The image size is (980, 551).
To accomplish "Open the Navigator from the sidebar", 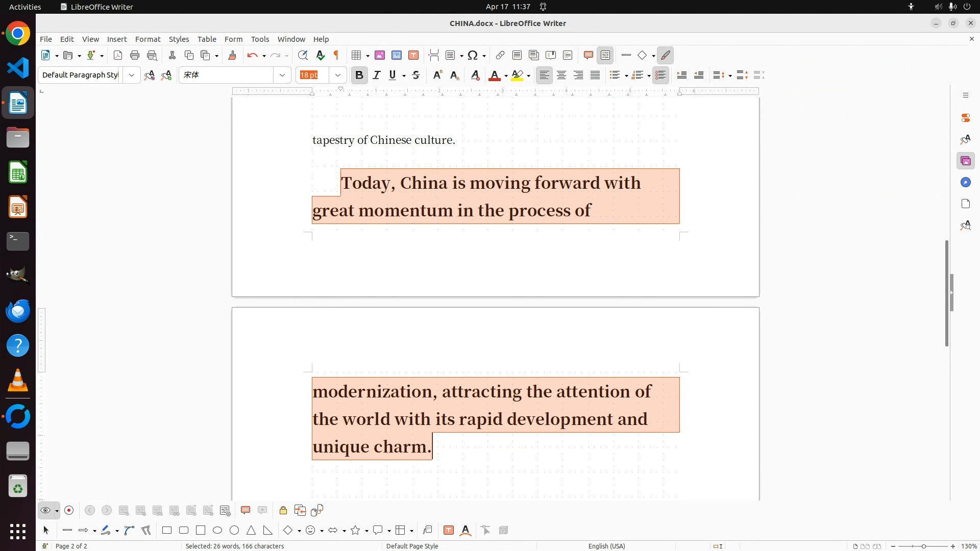I will coord(966,183).
